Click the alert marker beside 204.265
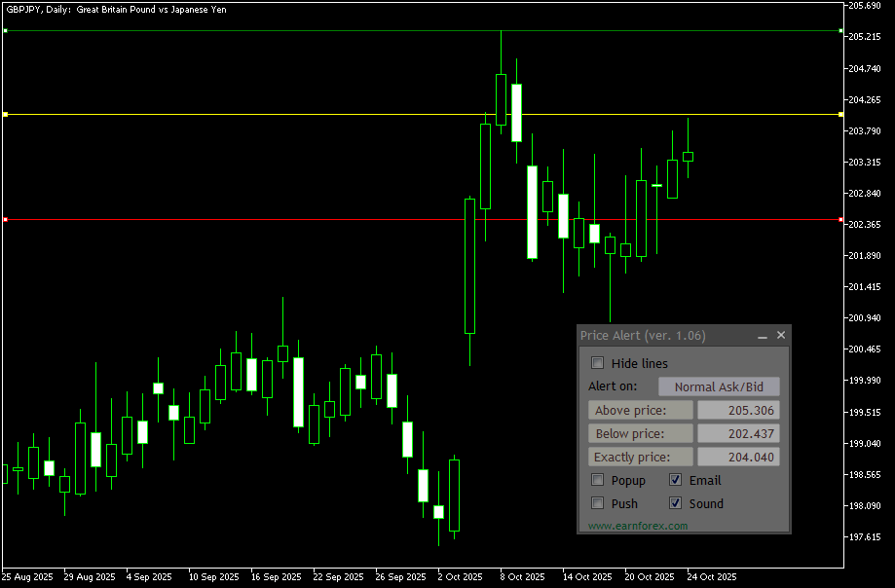895x588 pixels. point(839,114)
